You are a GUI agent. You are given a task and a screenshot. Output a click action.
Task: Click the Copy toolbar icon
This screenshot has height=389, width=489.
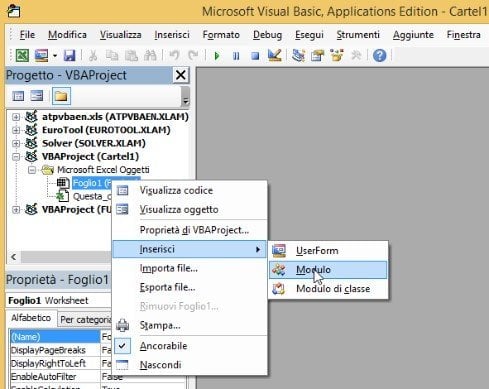pyautogui.click(x=112, y=55)
